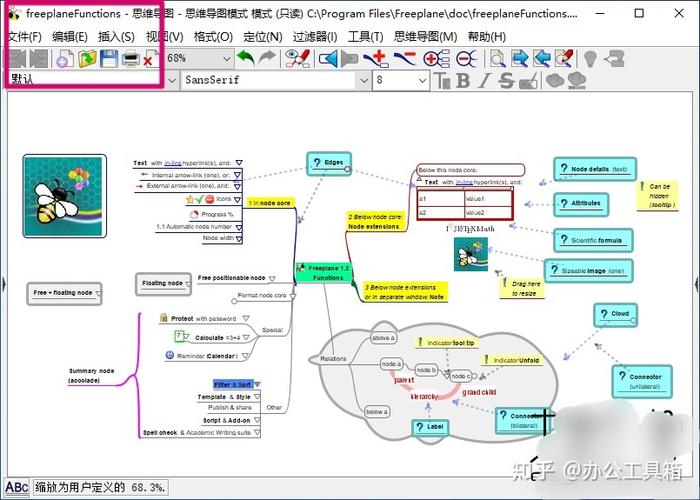Open the 思维导图(M) menu
This screenshot has width=700, height=500.
point(425,37)
